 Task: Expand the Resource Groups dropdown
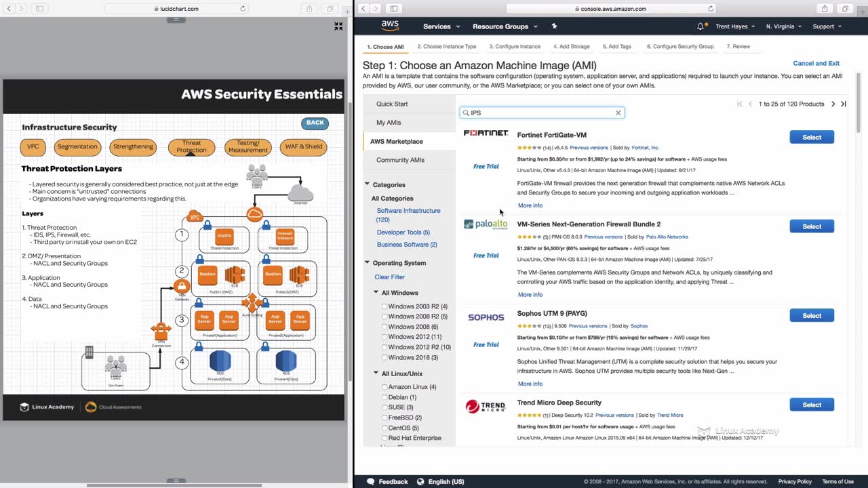(505, 26)
